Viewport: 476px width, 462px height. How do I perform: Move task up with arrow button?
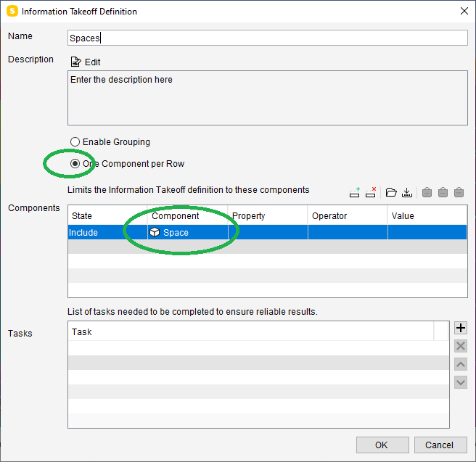coord(461,364)
